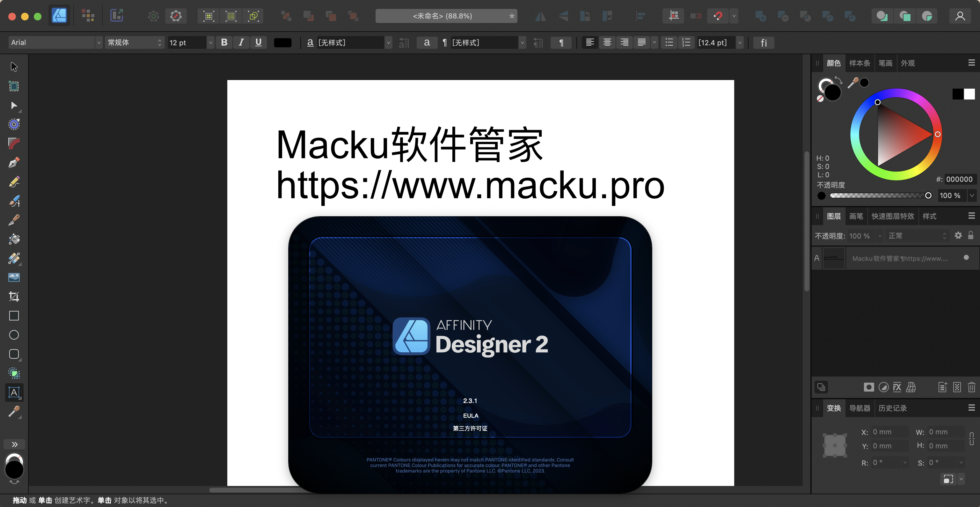Toggle the typography ligatures fi button
This screenshot has width=980, height=507.
point(764,43)
